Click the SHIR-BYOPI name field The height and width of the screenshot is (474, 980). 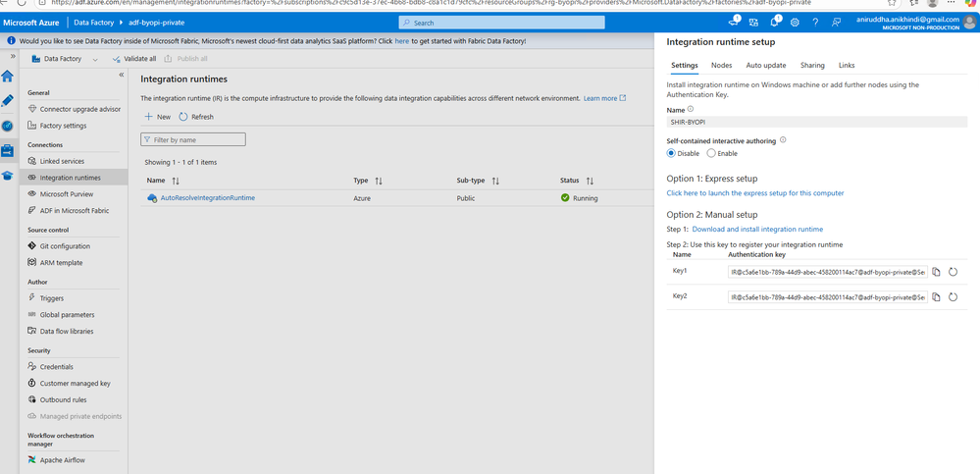coord(817,122)
